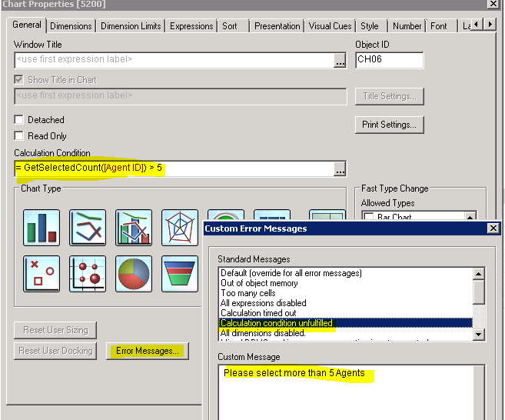Click the Custom Message text area
This screenshot has height=420, width=505.
coord(346,392)
